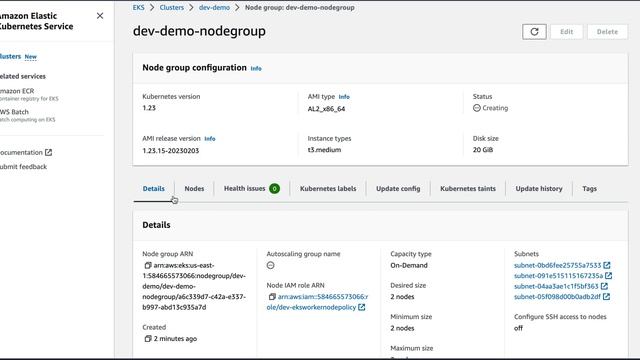
Task: Click the Health issues count badge
Action: pyautogui.click(x=274, y=189)
